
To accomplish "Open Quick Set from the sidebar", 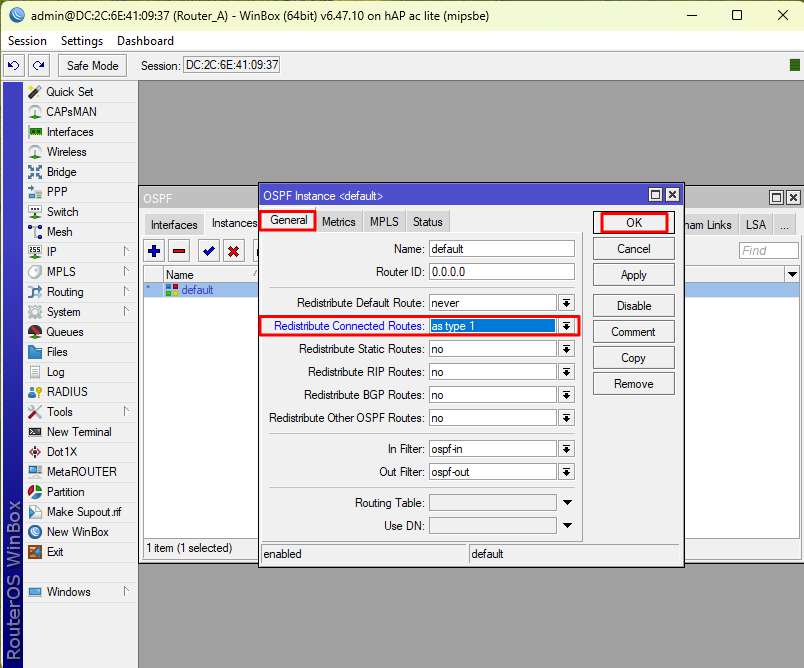I will [x=69, y=92].
